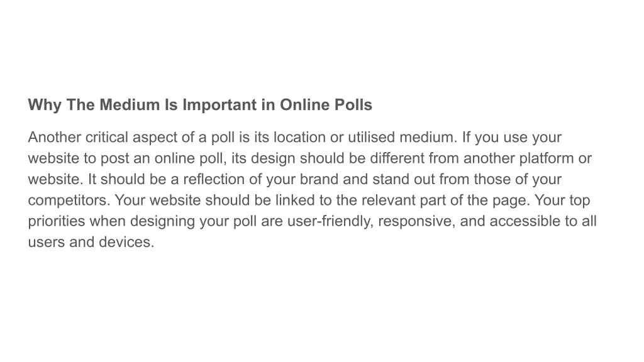Screen dimensions: 644x362
Task: Click the word 'priorities' starting fifth line
Action: click(57, 222)
